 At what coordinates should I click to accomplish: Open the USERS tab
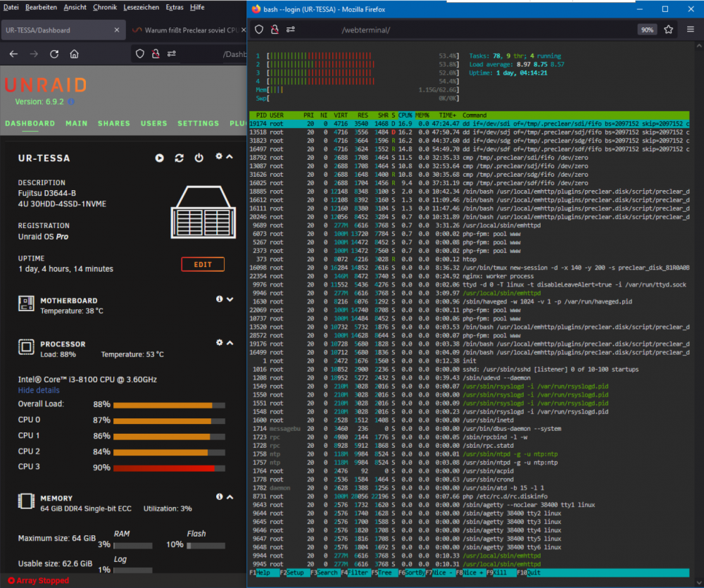(154, 123)
